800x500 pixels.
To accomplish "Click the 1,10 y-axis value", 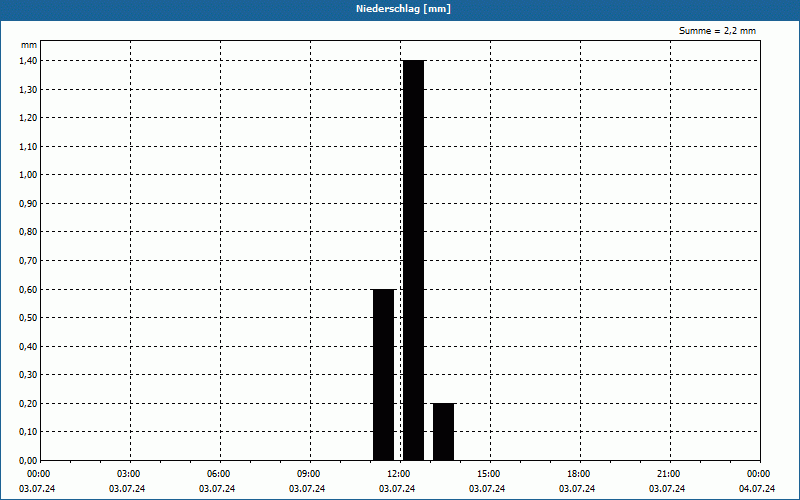I will [x=29, y=146].
